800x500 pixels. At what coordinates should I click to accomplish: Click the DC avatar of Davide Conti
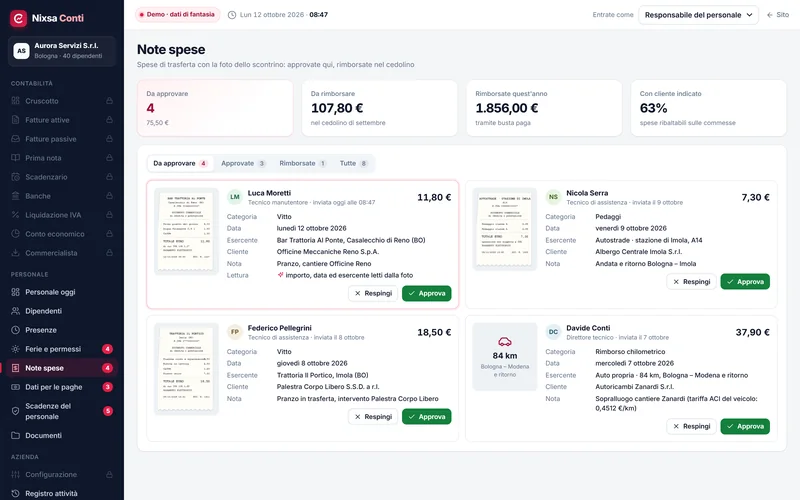coord(553,332)
